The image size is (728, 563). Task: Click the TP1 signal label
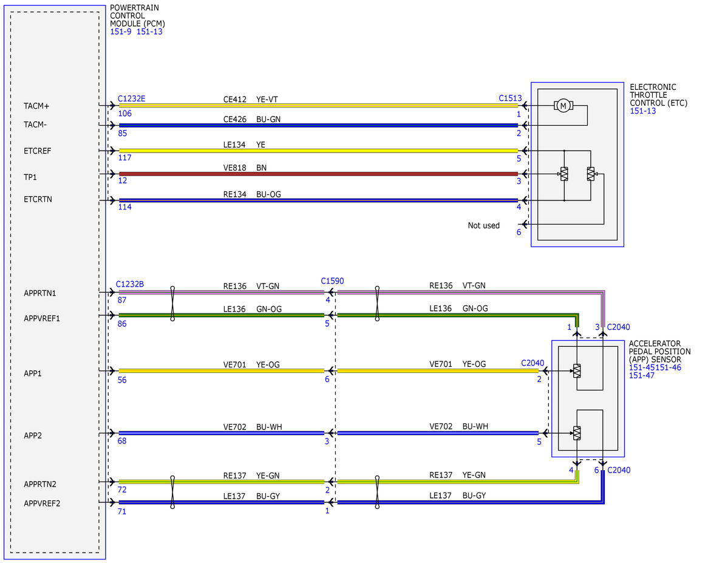(x=30, y=177)
